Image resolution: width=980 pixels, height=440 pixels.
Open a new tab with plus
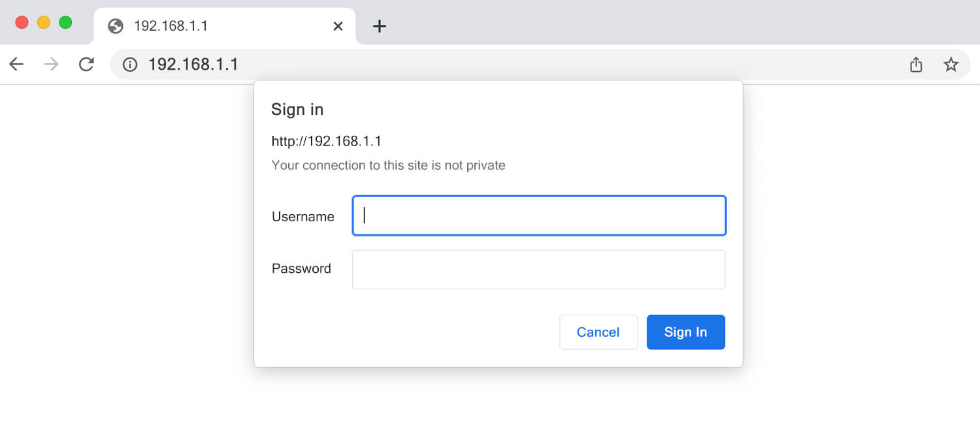click(379, 26)
